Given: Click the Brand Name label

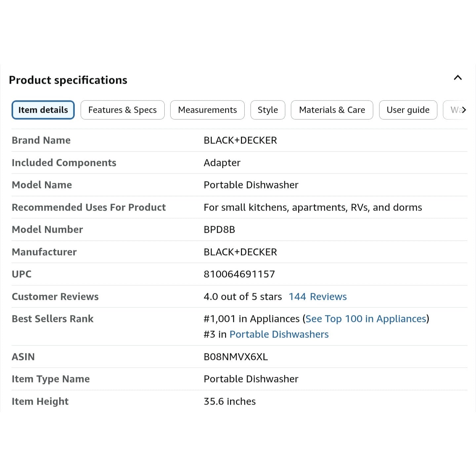Looking at the screenshot, I should 41,140.
